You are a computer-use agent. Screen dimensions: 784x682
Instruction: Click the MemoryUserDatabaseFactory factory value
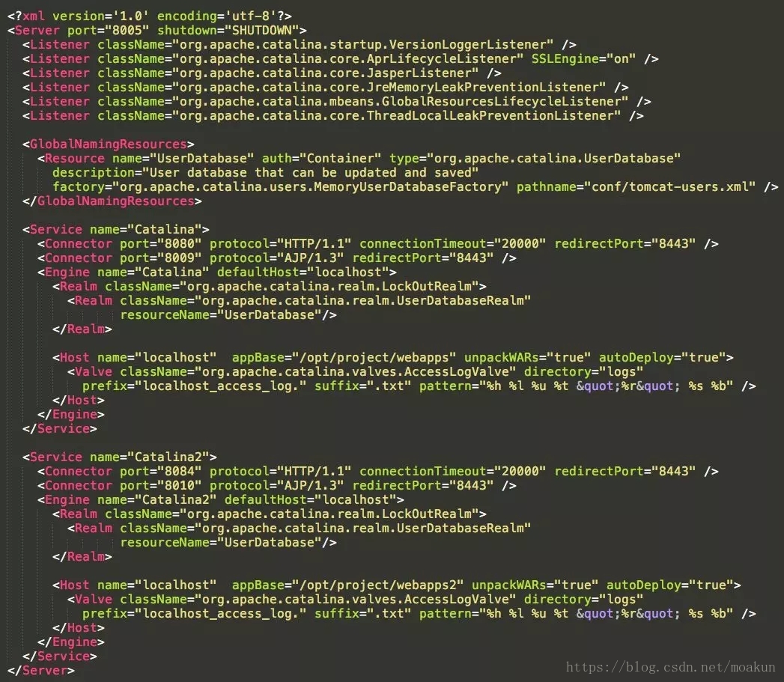(407, 187)
